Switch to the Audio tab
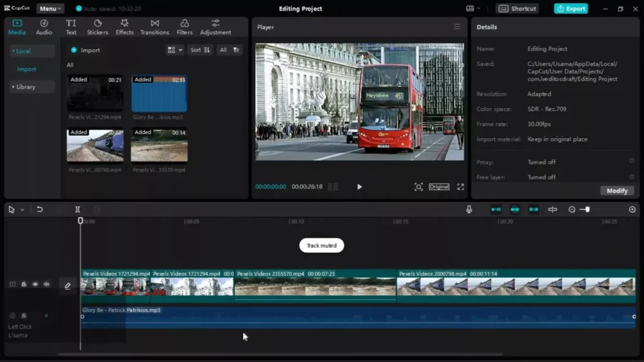 click(43, 26)
